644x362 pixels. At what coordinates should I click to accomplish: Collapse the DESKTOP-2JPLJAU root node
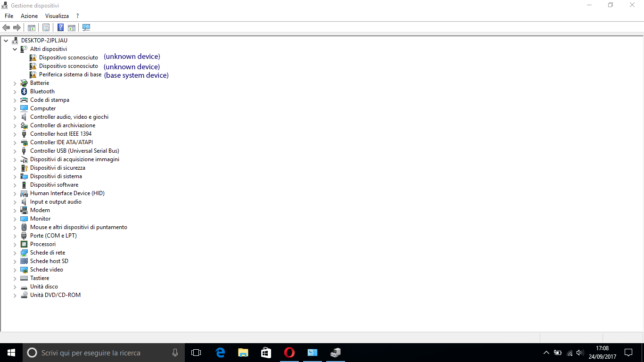6,40
